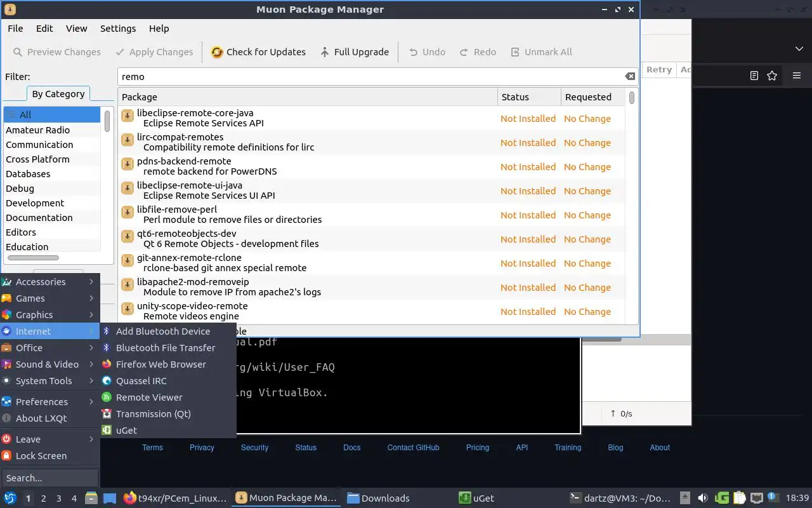The width and height of the screenshot is (812, 508).
Task: Click the show desktop icon in panel
Action: [110, 498]
